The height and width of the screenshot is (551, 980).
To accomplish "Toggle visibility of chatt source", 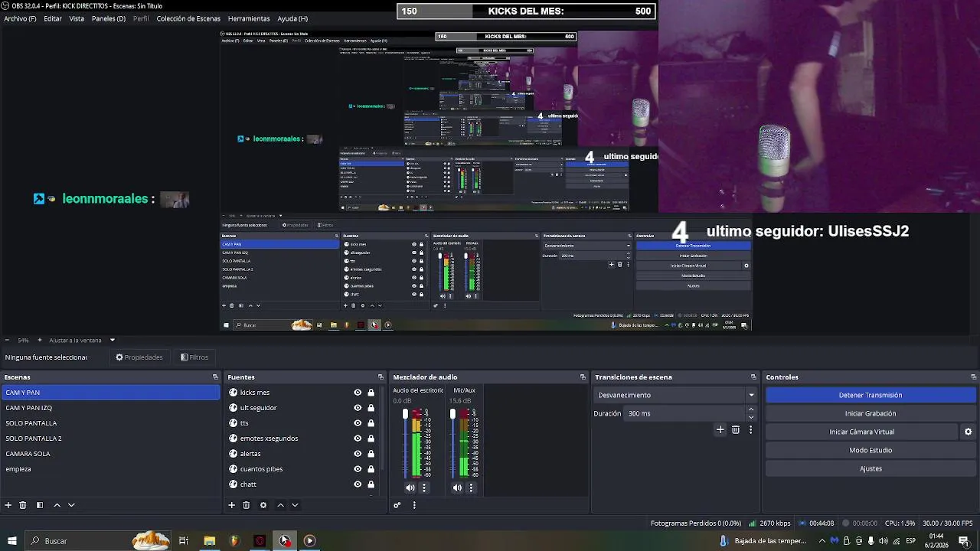I will click(x=358, y=484).
